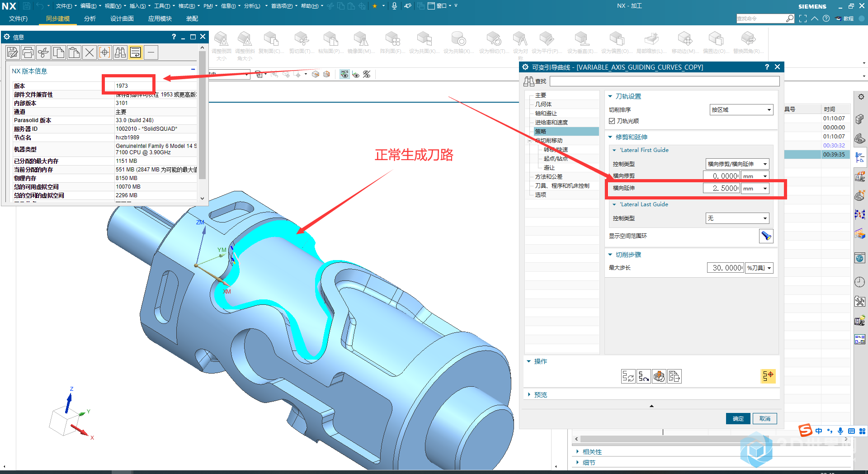Click the List tool path icon under 操作

[675, 376]
